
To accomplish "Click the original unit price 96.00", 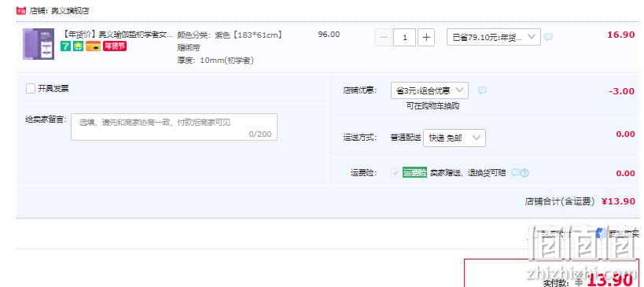I will (329, 35).
